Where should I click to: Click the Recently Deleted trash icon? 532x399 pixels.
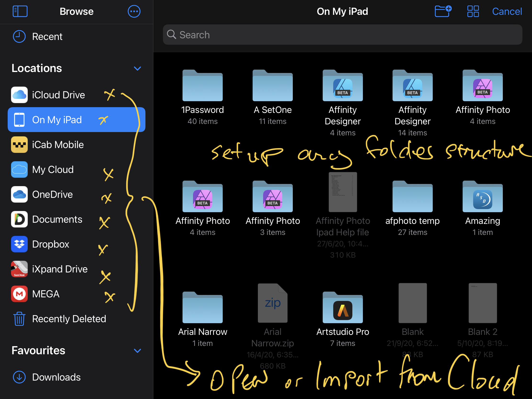19,319
